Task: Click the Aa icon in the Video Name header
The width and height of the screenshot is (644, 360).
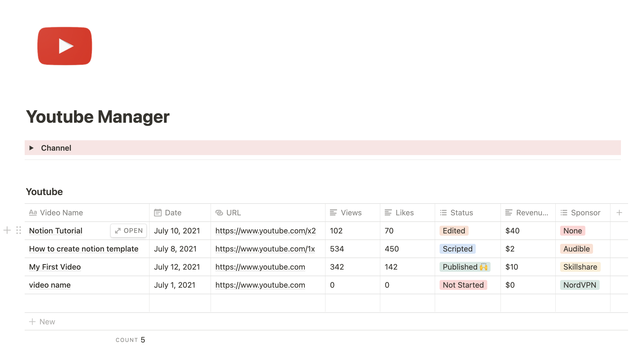Action: click(33, 212)
